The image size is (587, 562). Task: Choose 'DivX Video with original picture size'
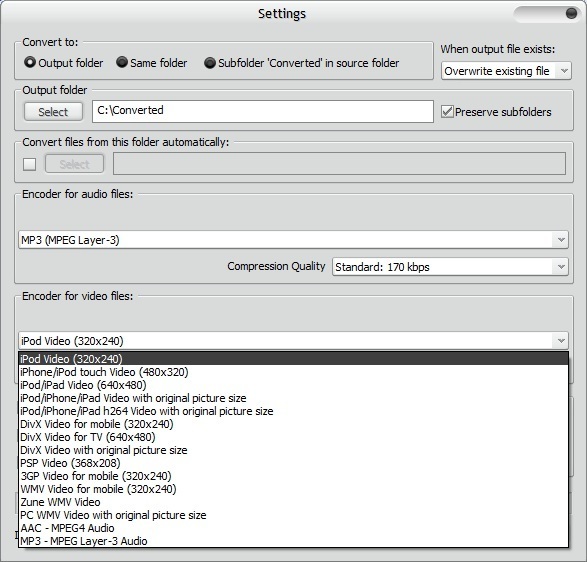(x=294, y=450)
